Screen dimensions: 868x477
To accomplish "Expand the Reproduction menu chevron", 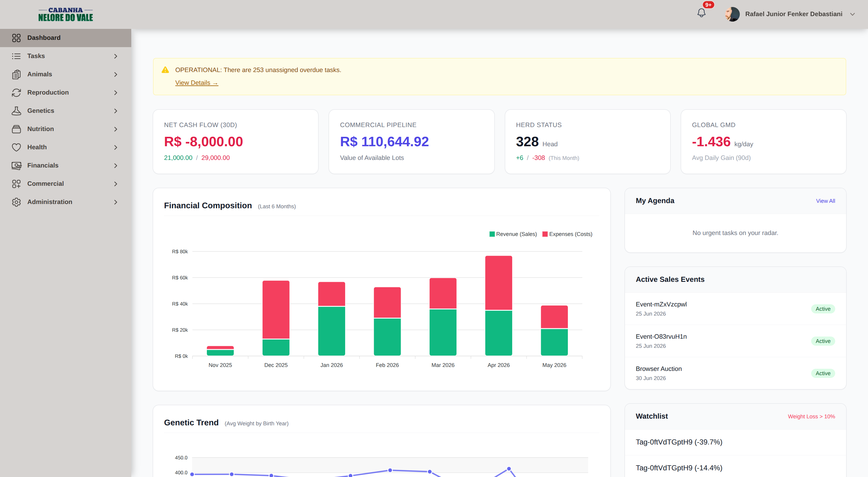I will [x=115, y=92].
